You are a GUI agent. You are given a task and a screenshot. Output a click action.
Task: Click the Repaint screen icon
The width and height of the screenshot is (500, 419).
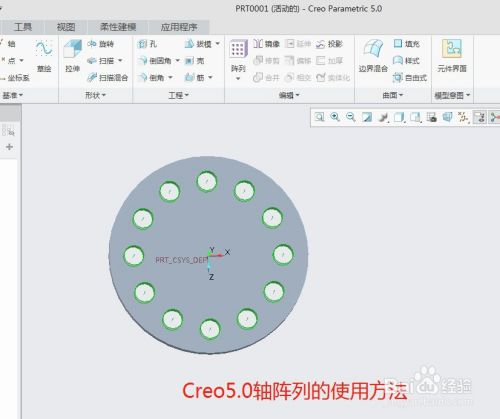(367, 117)
